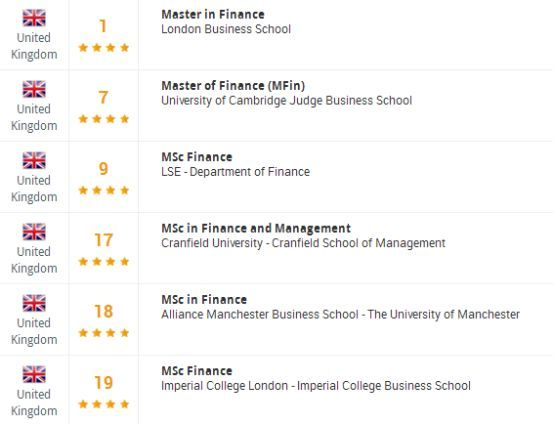
Task: Click the rank number 9
Action: [x=103, y=169]
